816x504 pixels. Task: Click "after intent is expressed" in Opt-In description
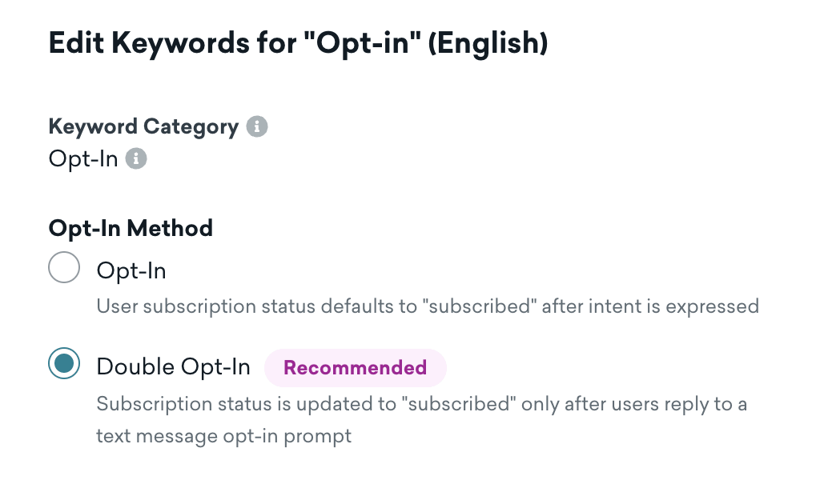pos(650,306)
